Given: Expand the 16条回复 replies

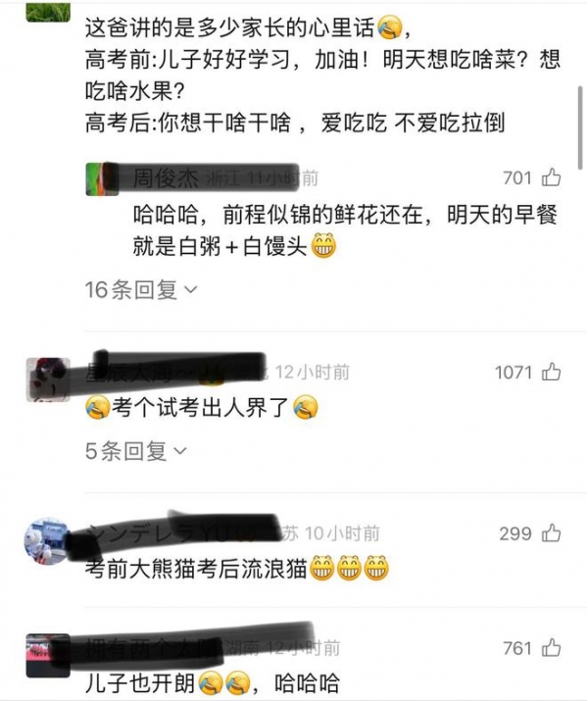Looking at the screenshot, I should [x=141, y=289].
